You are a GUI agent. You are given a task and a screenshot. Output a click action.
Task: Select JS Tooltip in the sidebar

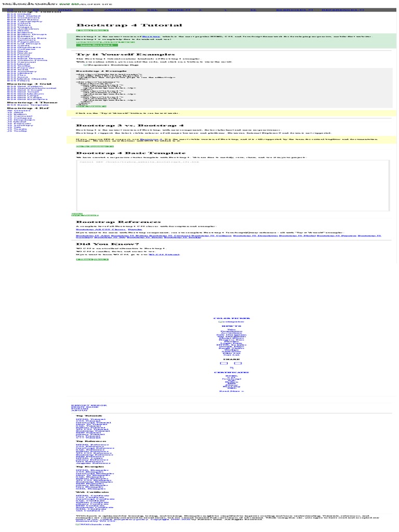pos(17,131)
